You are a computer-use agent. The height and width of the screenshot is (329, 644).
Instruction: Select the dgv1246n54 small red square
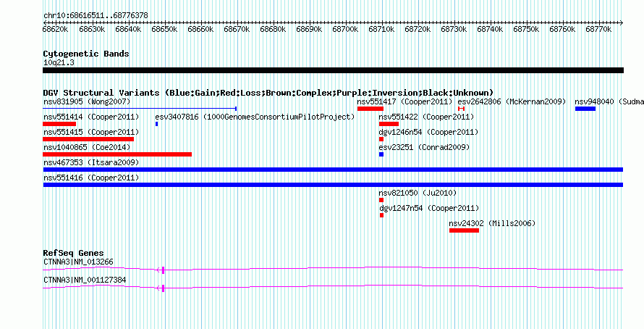381,139
